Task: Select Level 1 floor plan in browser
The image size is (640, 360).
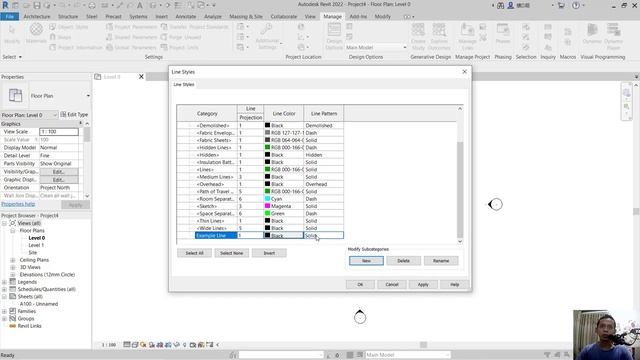Action: pyautogui.click(x=36, y=245)
